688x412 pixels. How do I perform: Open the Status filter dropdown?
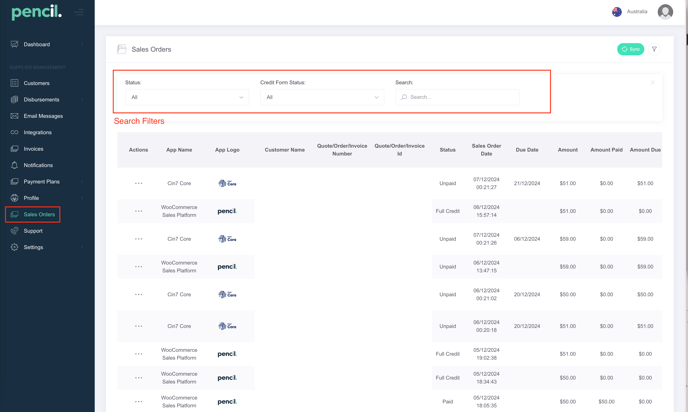click(x=186, y=97)
